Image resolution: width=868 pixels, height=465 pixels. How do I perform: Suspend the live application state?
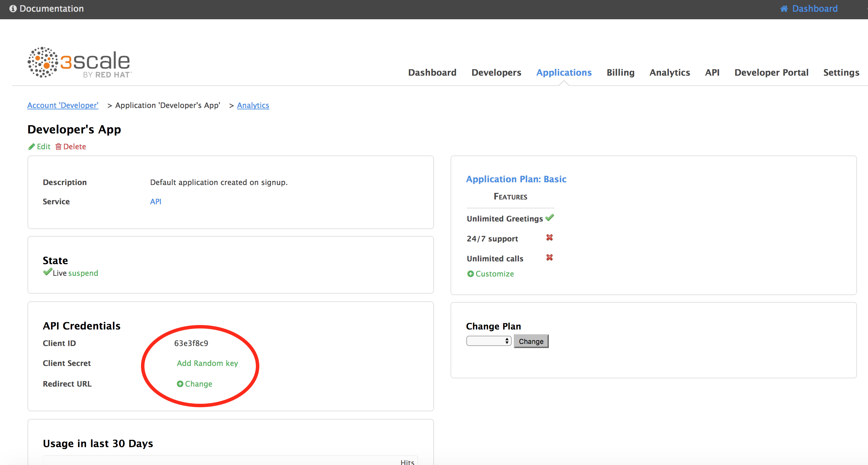(83, 273)
